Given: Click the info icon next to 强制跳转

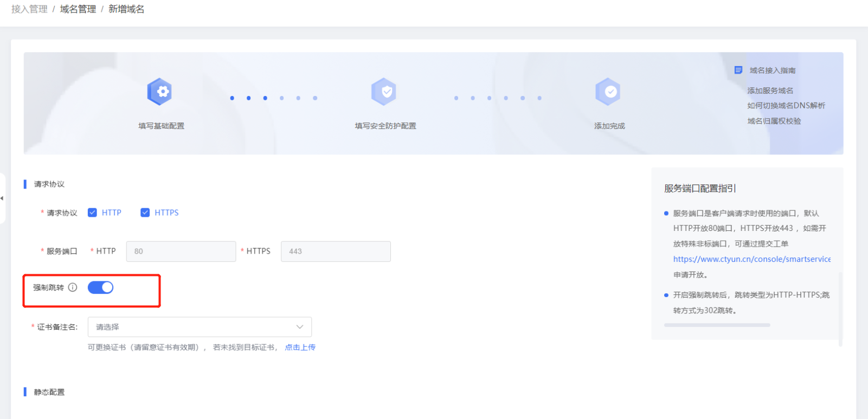Looking at the screenshot, I should coord(73,287).
